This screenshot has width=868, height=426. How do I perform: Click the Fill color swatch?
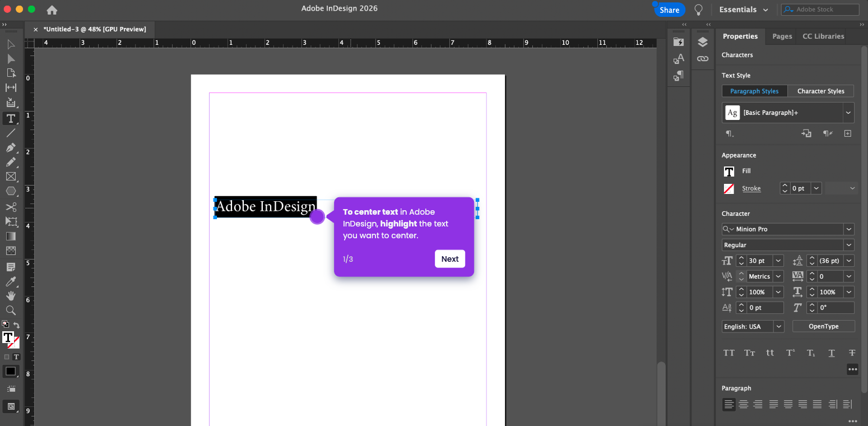[x=729, y=172]
